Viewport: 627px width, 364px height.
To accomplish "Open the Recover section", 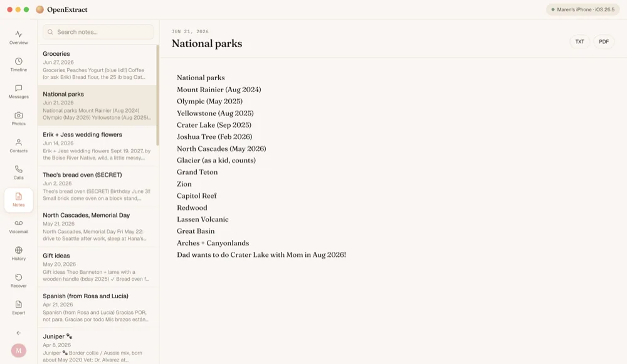I will click(18, 281).
